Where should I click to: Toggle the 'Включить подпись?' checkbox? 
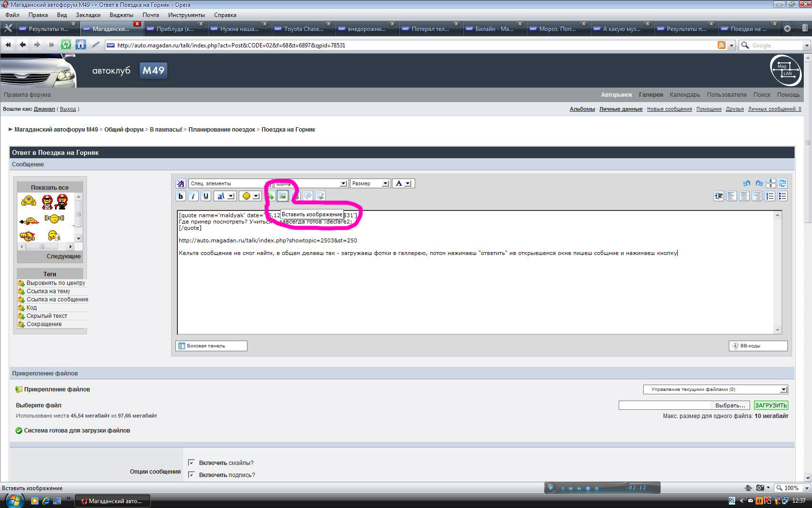coord(191,475)
